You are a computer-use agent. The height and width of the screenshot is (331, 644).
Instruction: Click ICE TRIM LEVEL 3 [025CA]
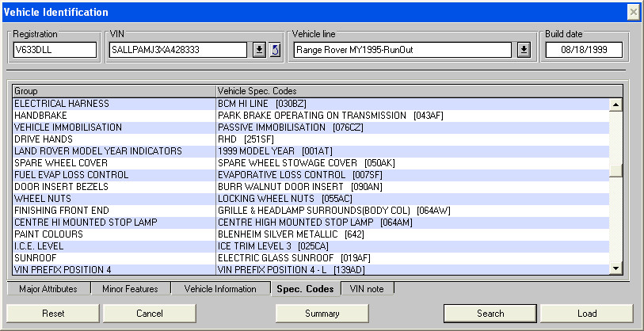(273, 246)
